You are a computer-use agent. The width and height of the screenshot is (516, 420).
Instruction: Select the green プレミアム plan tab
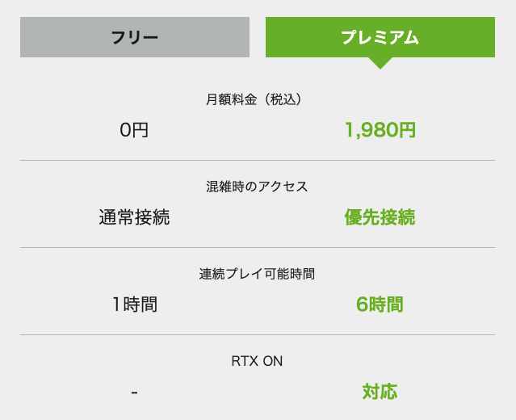pos(380,37)
